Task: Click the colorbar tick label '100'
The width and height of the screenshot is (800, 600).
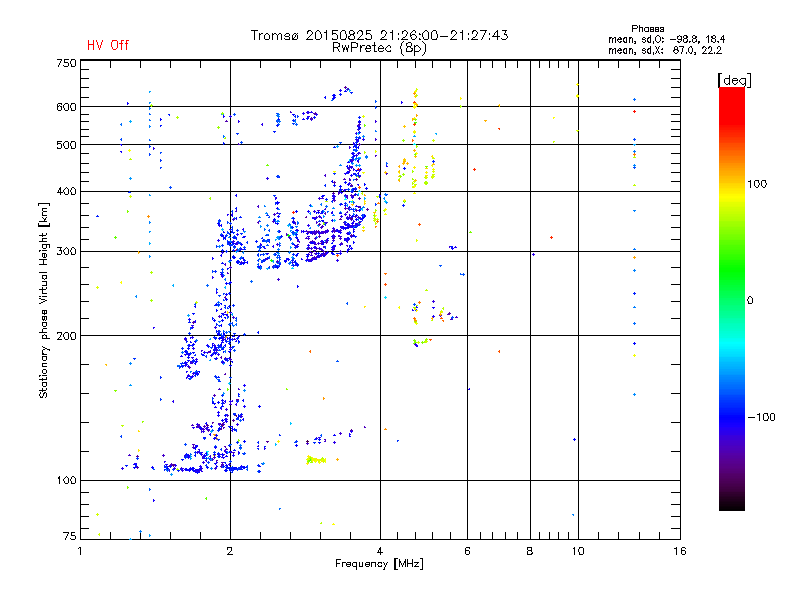Action: point(757,184)
